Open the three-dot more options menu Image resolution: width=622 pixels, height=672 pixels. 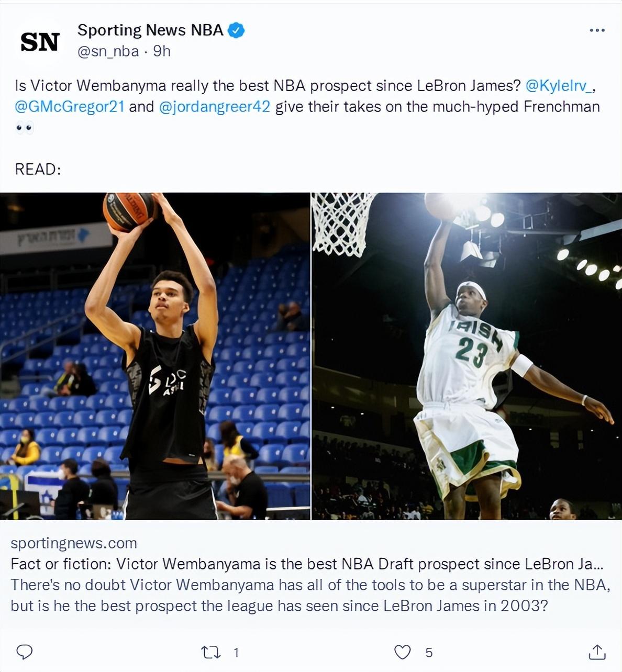(597, 30)
